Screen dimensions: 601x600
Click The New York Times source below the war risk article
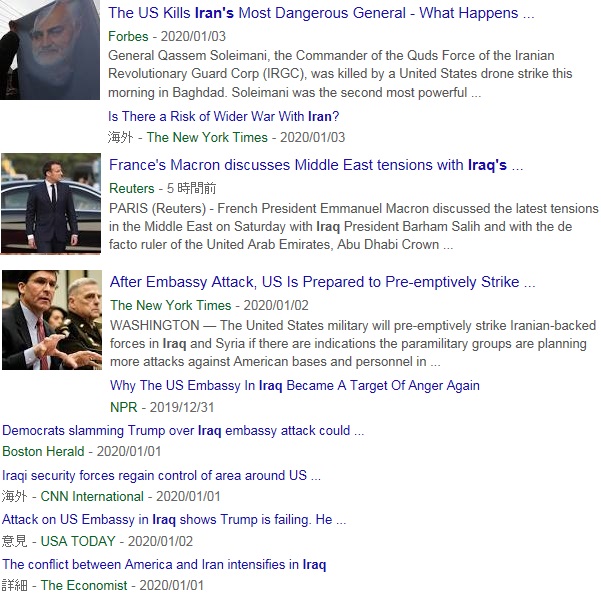coord(207,137)
